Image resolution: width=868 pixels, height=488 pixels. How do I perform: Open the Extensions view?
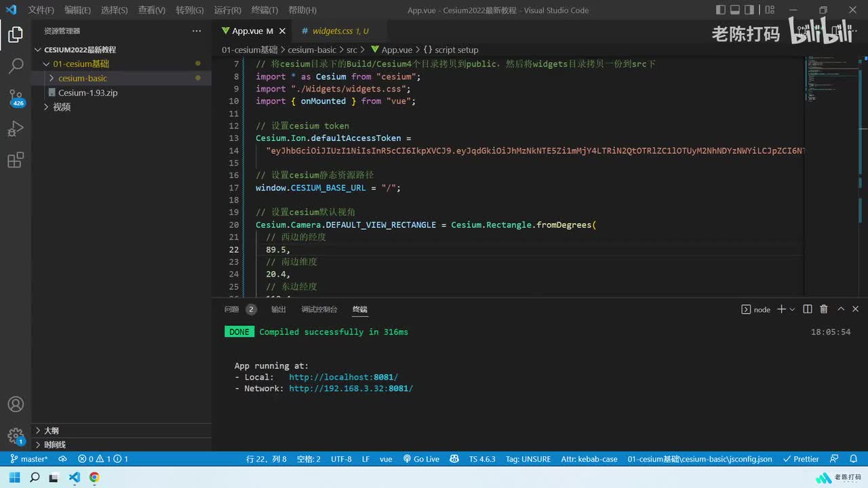pos(16,161)
